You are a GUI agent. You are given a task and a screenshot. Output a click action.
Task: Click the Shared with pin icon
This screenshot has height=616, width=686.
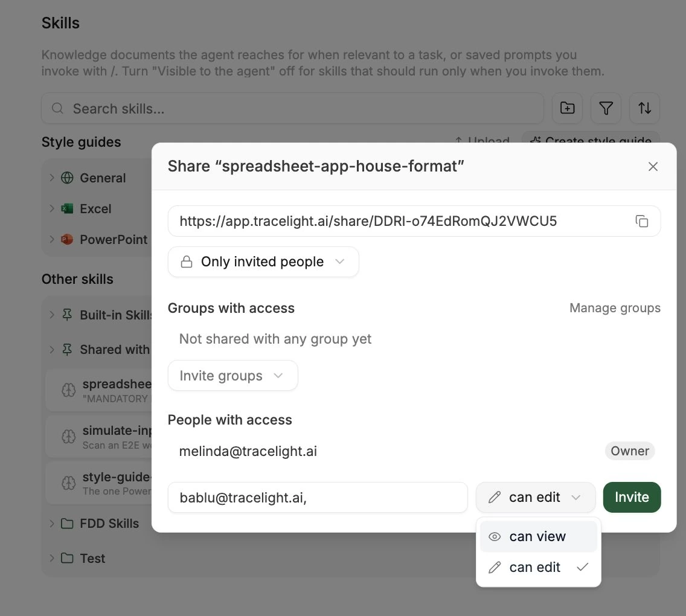tap(67, 349)
